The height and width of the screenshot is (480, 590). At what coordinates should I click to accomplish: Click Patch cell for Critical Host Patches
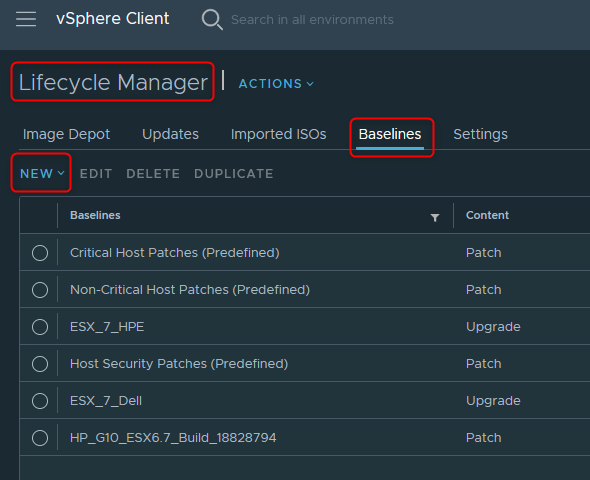484,252
